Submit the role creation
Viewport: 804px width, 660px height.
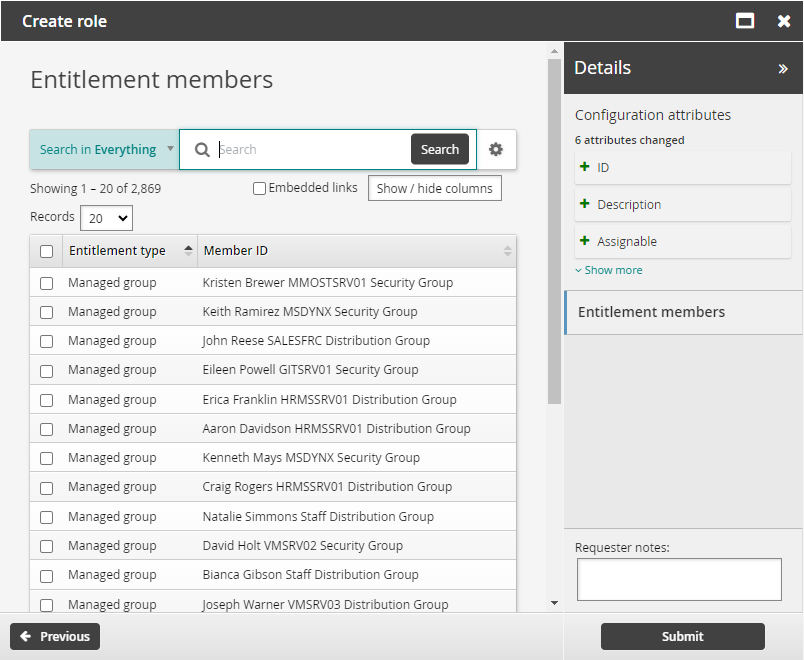coord(681,636)
